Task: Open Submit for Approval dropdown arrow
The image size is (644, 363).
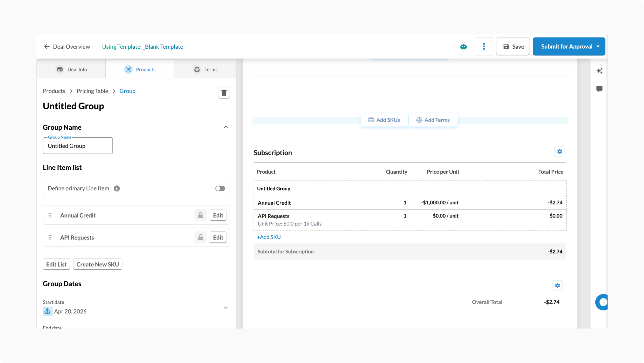Action: click(598, 47)
